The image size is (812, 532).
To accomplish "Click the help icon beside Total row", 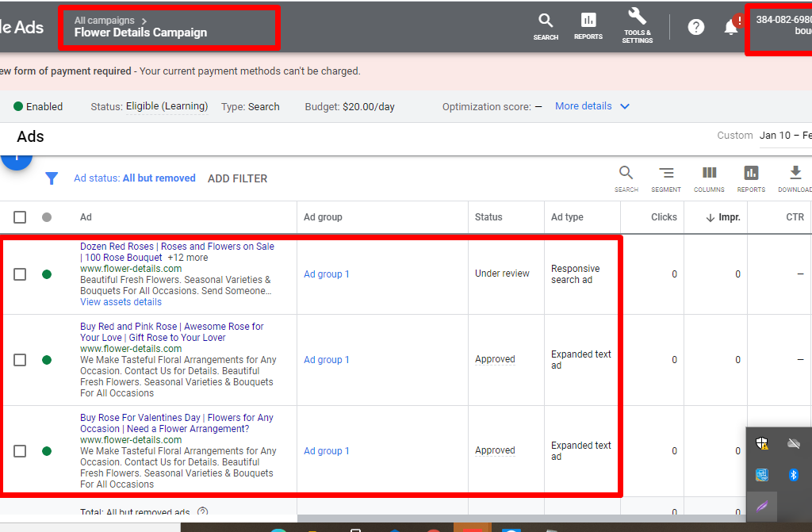I will (202, 511).
